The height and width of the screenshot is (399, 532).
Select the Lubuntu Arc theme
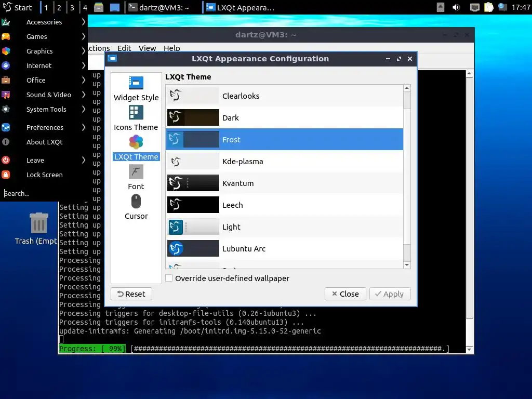point(284,248)
